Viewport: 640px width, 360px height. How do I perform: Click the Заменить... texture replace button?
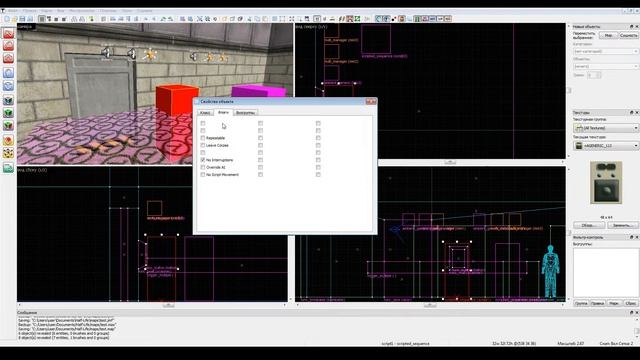623,225
